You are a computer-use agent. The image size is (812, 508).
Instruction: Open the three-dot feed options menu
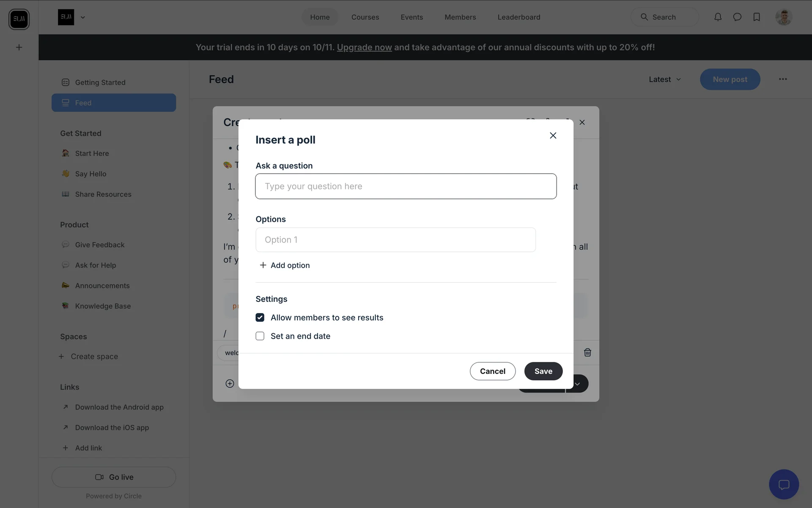click(783, 79)
